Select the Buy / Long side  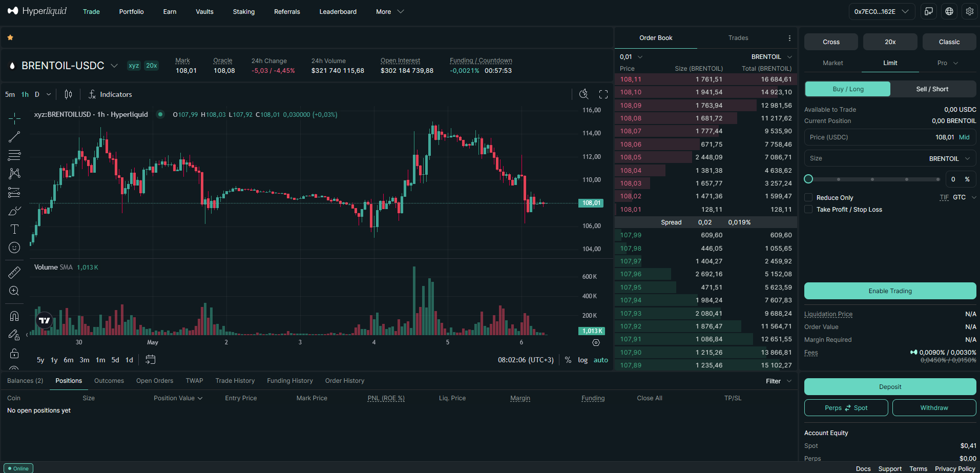pos(848,89)
